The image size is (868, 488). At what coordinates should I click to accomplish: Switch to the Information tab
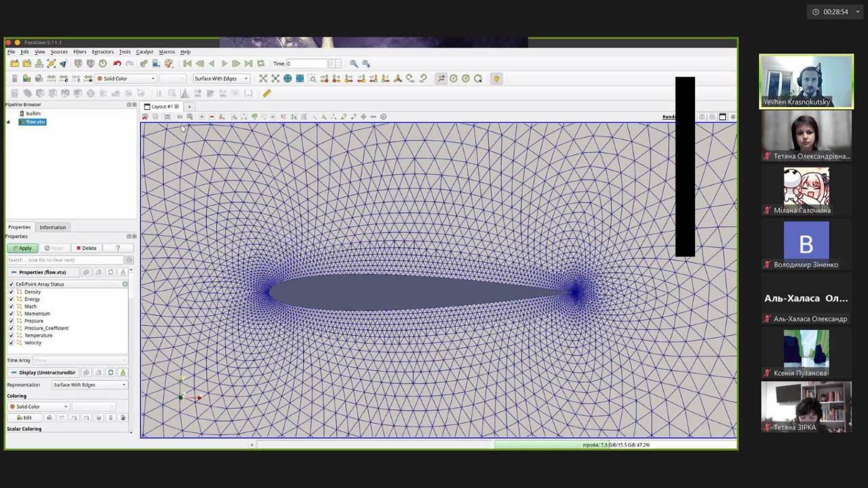tap(52, 227)
